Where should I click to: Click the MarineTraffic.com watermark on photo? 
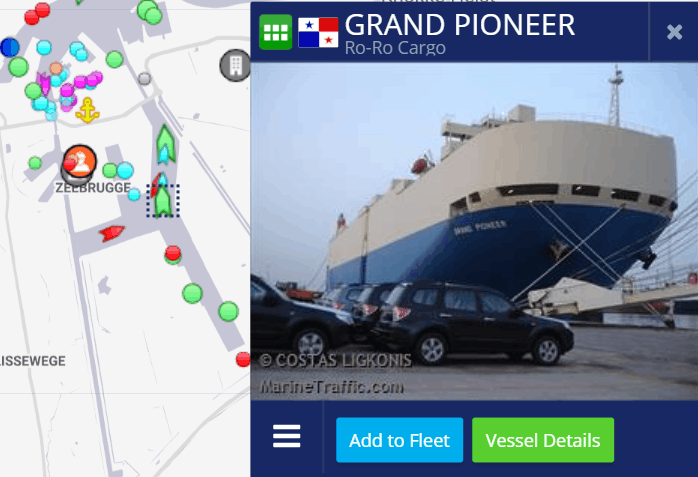tap(332, 387)
